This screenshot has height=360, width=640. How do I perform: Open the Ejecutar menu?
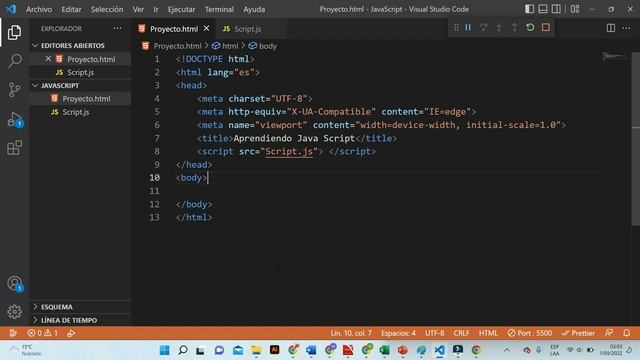pos(181,9)
